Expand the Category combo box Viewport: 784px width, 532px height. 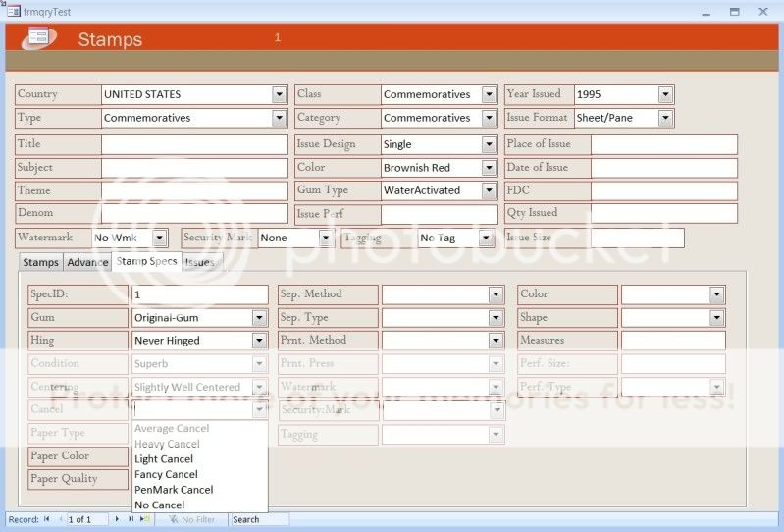coord(489,118)
